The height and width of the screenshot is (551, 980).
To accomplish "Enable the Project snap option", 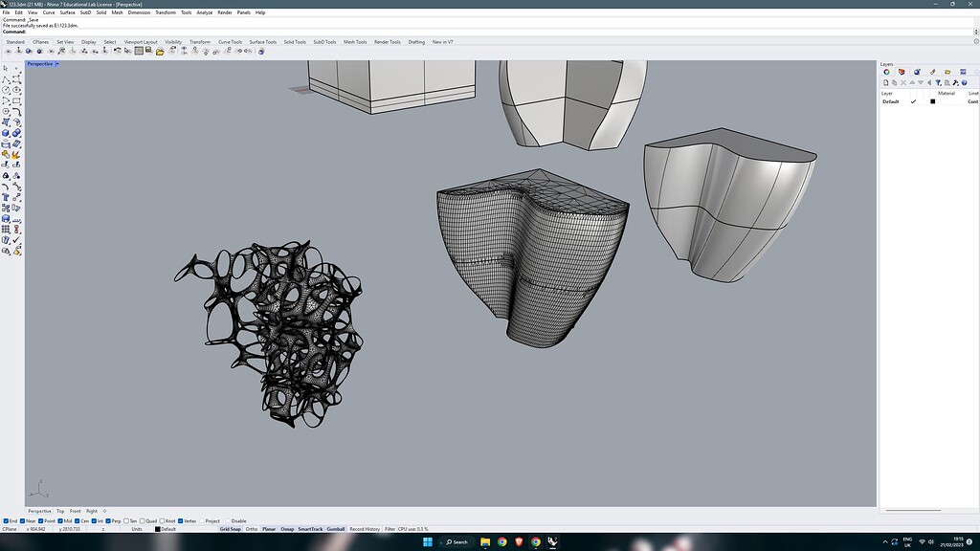I will [202, 520].
